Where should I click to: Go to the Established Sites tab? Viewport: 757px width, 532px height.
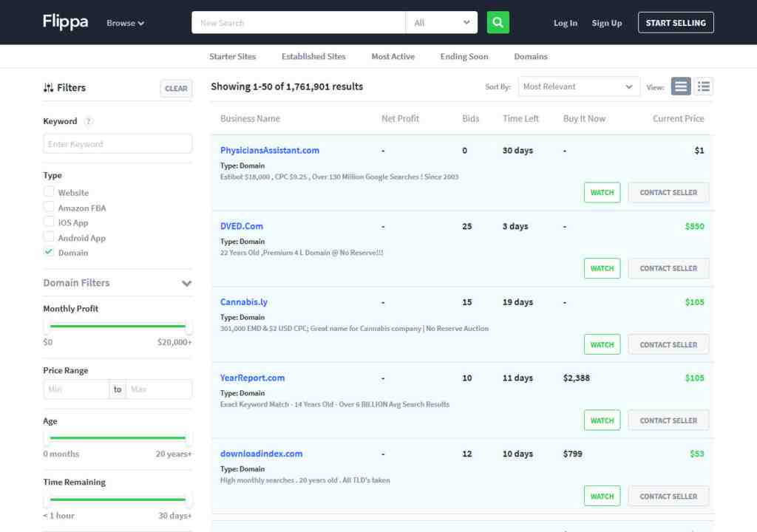click(313, 56)
